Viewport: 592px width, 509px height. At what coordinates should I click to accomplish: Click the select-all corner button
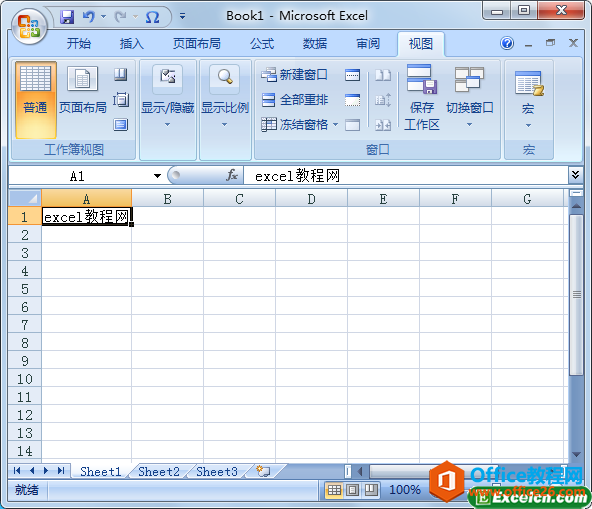coord(25,198)
